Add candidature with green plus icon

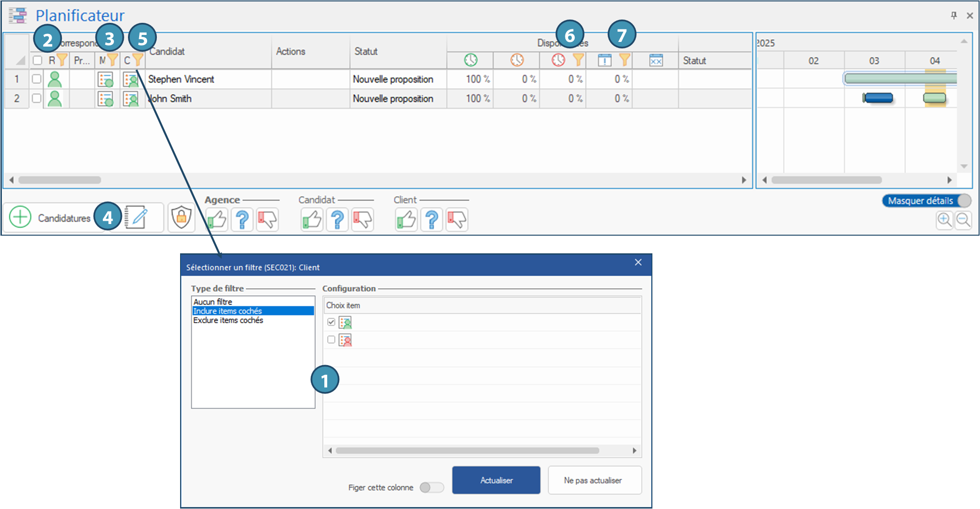(x=20, y=217)
